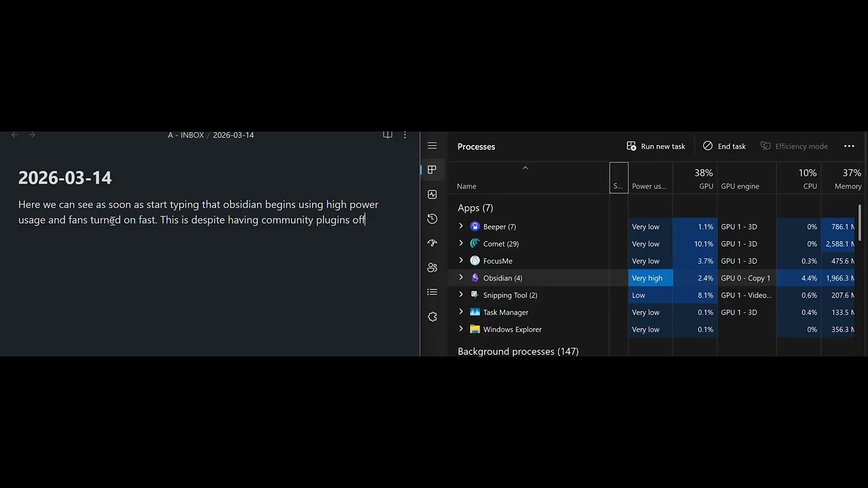
Task: Click Snipping Tool app icon
Action: click(475, 295)
